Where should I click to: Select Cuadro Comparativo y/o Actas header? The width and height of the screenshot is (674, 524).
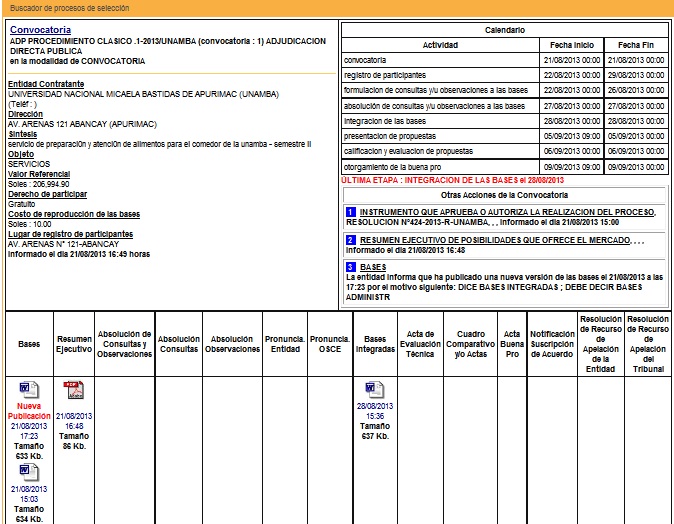[x=470, y=344]
